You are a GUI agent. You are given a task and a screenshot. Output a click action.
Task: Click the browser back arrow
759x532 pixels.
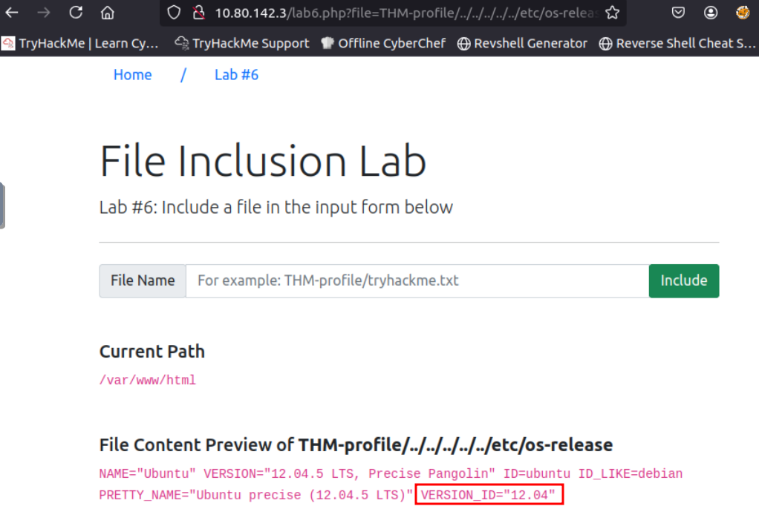point(11,13)
